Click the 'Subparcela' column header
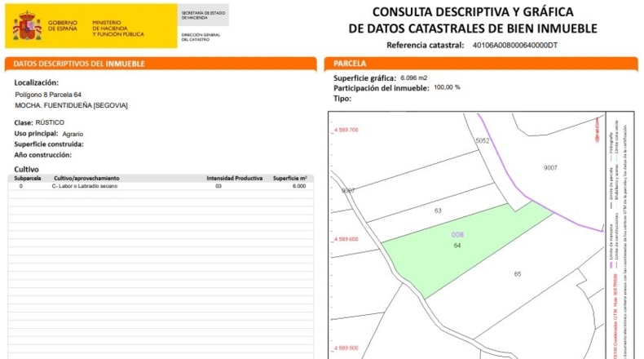 pos(28,179)
